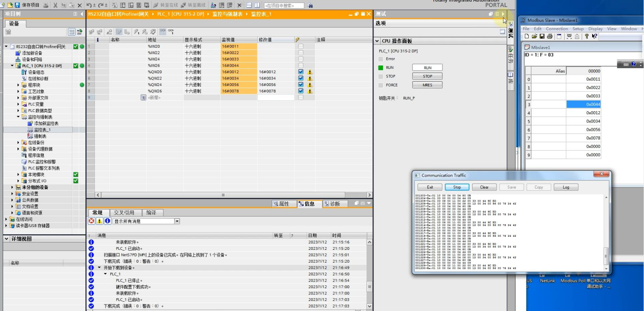This screenshot has height=311, width=644.
Task: Expand the 在线访问 tree node
Action: (6, 219)
